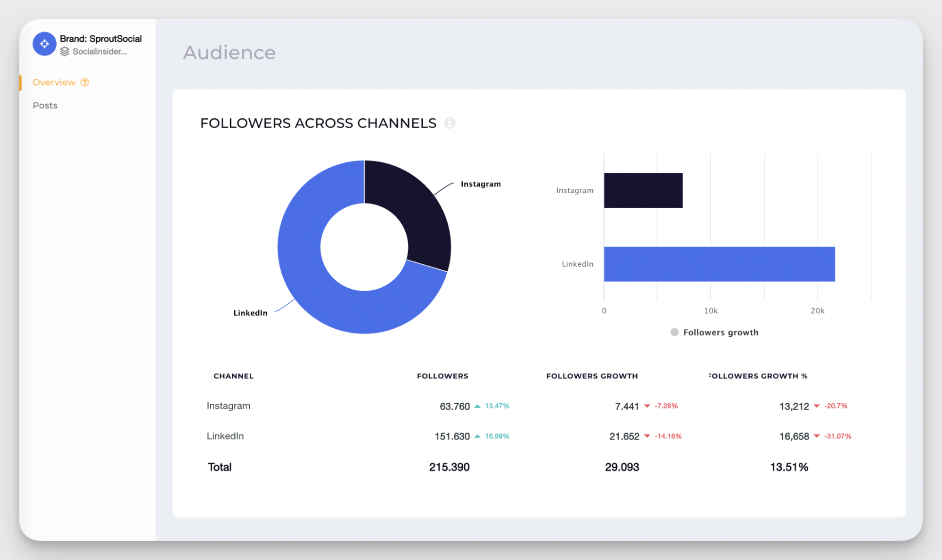Click the Instagram bar in the bar chart
This screenshot has width=942, height=560.
click(643, 190)
